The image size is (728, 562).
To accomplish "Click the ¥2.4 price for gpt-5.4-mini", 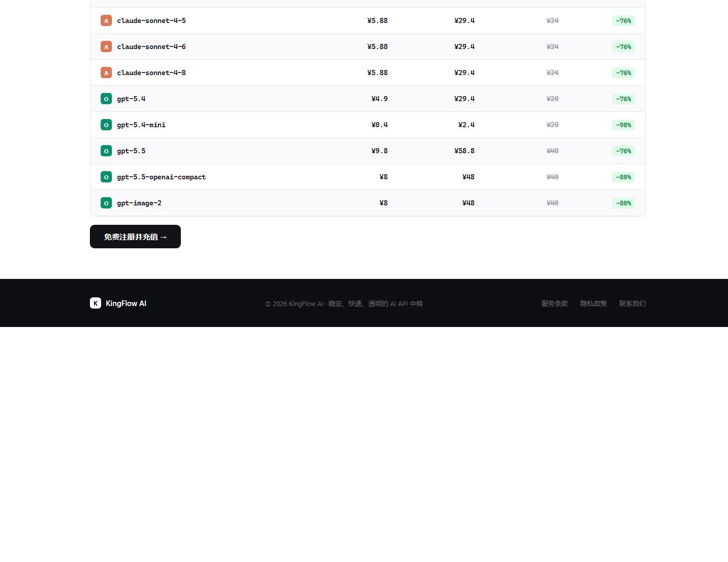I will click(x=466, y=125).
